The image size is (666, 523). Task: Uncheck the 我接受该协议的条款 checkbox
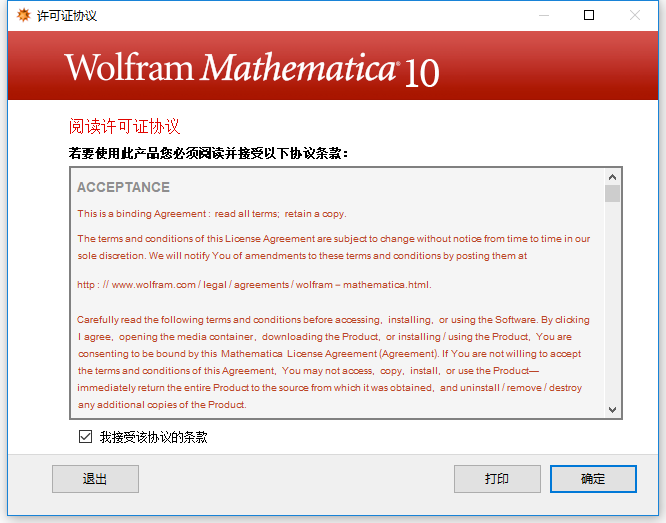pyautogui.click(x=85, y=436)
